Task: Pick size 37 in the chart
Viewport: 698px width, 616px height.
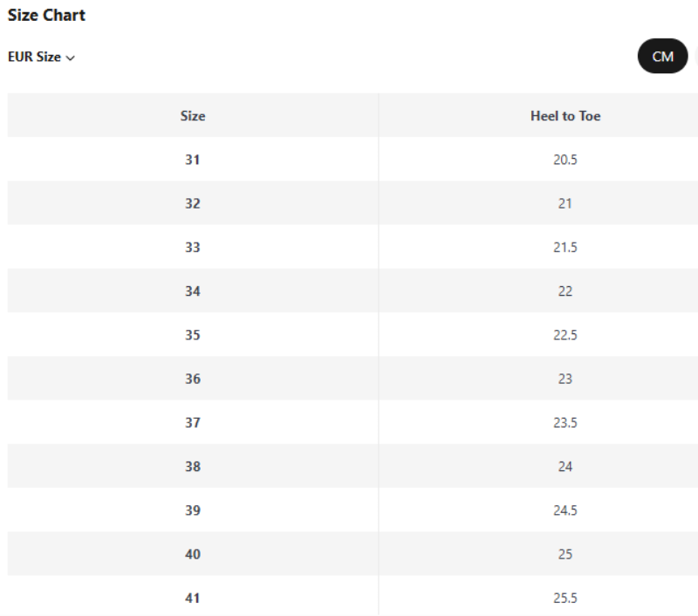Action: pos(193,423)
